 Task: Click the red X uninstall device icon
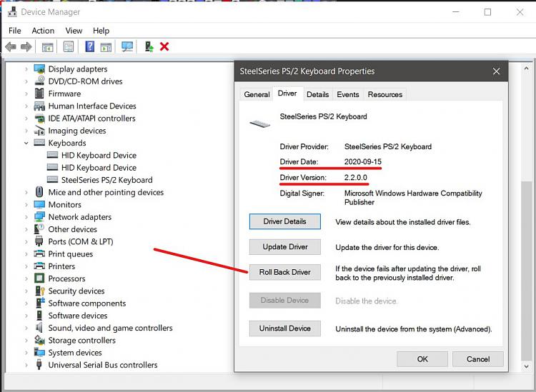(164, 46)
